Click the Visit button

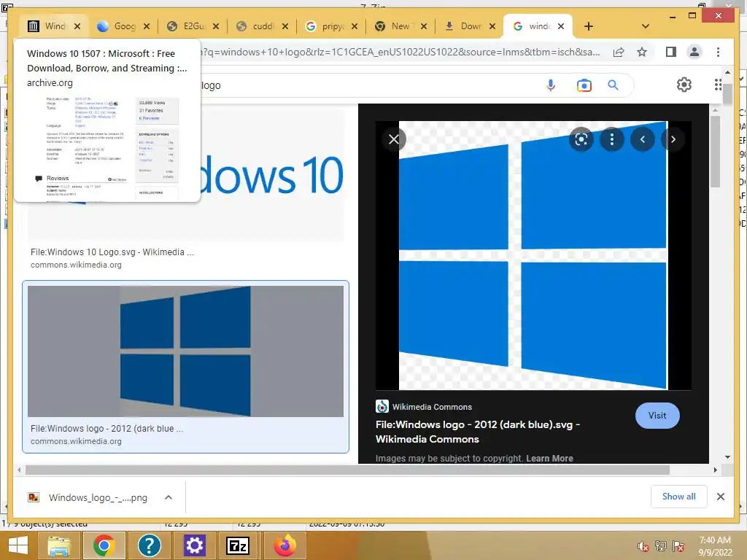tap(657, 416)
